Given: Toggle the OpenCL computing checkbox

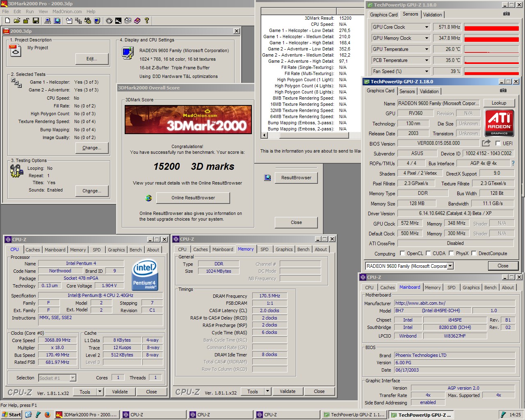Looking at the screenshot, I should pyautogui.click(x=402, y=253).
